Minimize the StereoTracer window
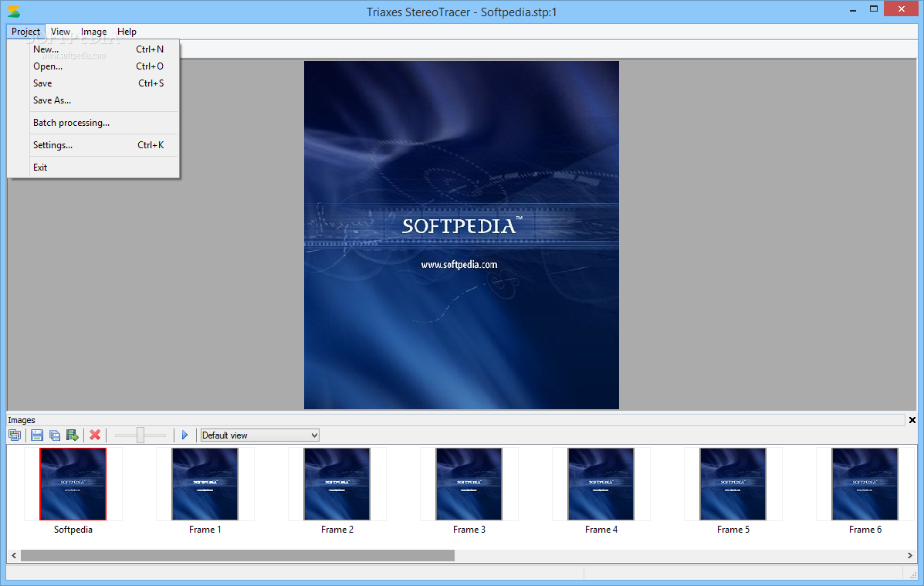924x586 pixels. pos(853,9)
